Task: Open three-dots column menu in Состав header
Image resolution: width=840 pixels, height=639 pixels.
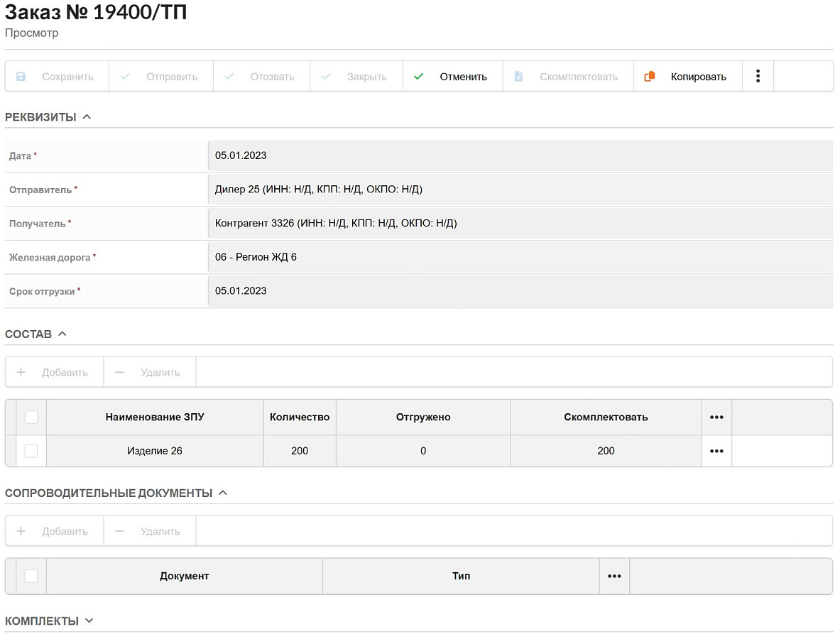Action: point(716,417)
